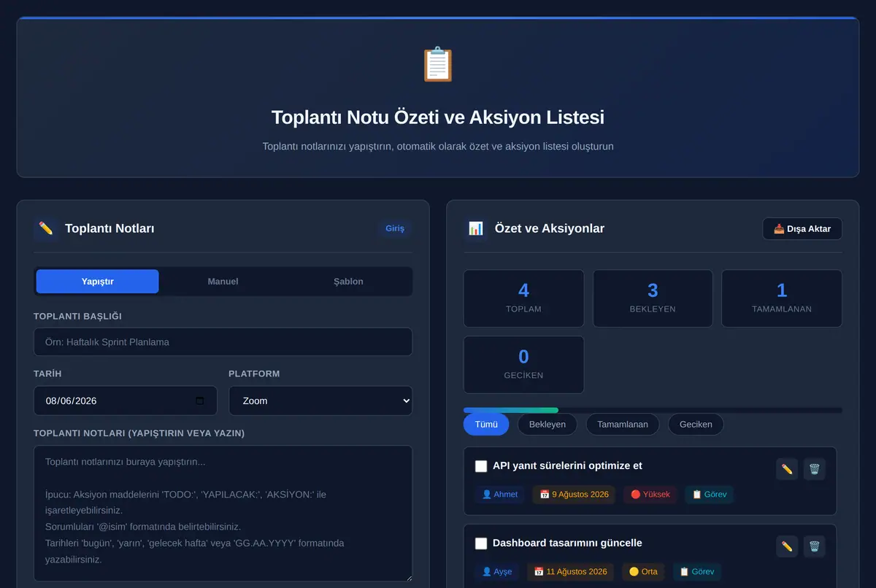The width and height of the screenshot is (876, 588).
Task: Click the Giriş badge
Action: click(395, 228)
